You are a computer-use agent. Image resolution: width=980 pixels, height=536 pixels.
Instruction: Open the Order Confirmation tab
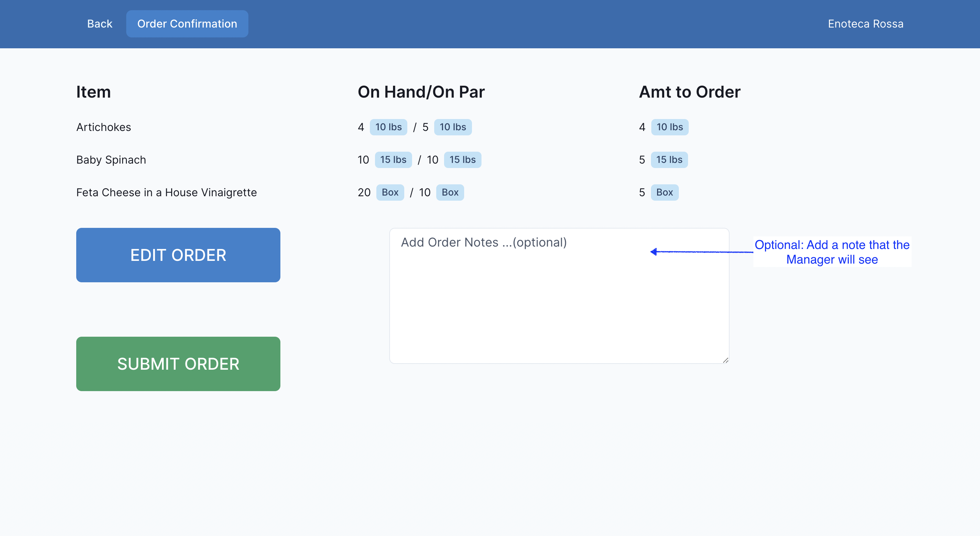pos(187,23)
